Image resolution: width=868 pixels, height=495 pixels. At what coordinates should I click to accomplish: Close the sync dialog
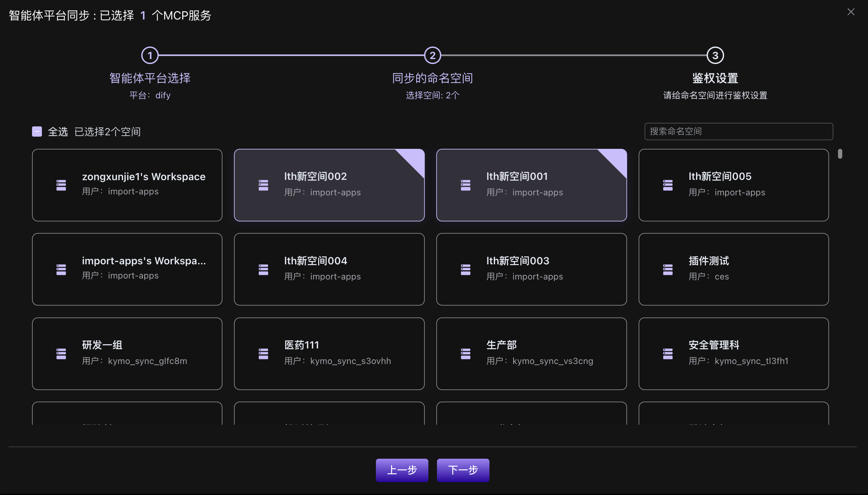[x=851, y=12]
